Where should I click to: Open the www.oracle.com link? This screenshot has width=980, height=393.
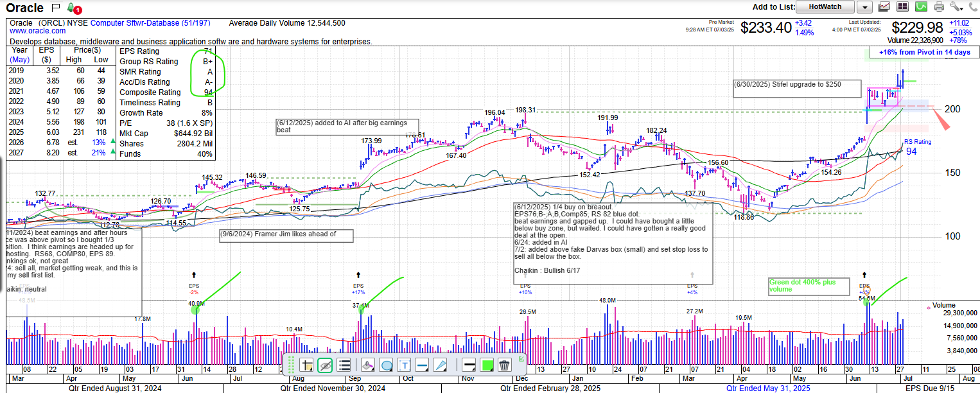(37, 31)
